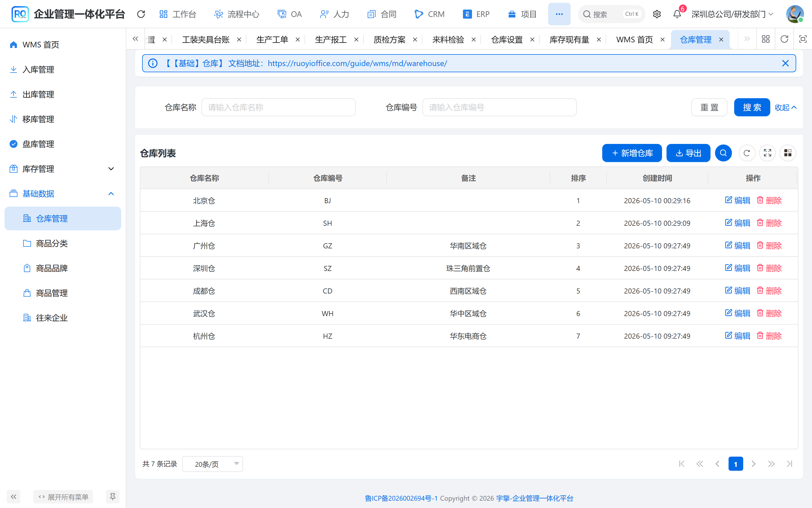Close the 质检方案 tab

coord(415,40)
